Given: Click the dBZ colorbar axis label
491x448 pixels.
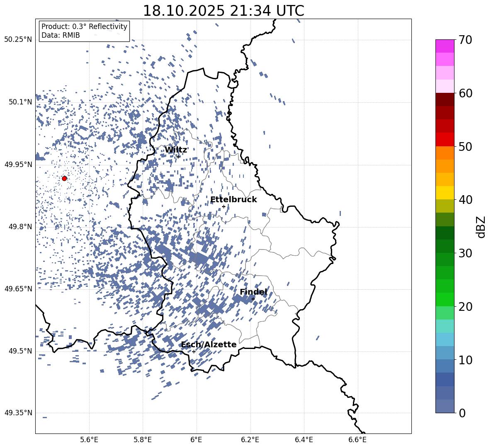Looking at the screenshot, I should click(x=481, y=227).
